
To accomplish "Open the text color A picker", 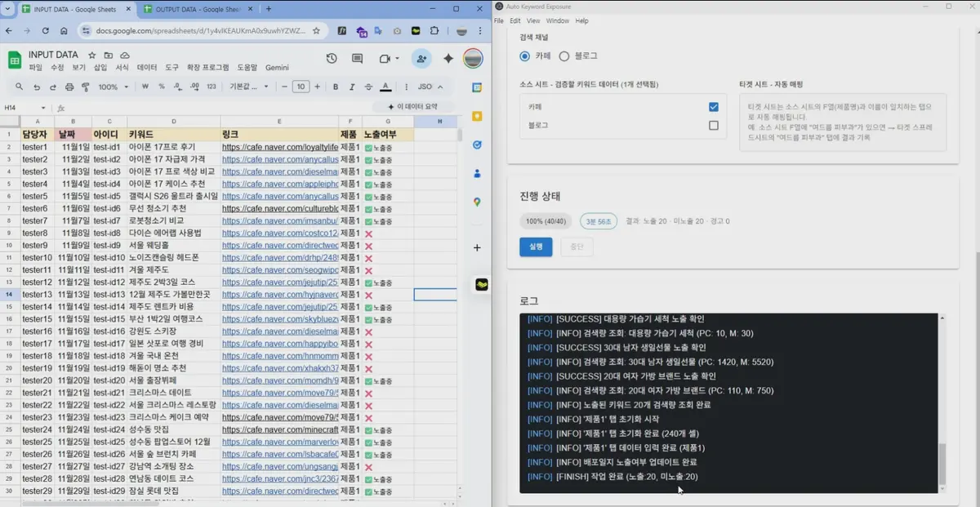I will [x=385, y=87].
